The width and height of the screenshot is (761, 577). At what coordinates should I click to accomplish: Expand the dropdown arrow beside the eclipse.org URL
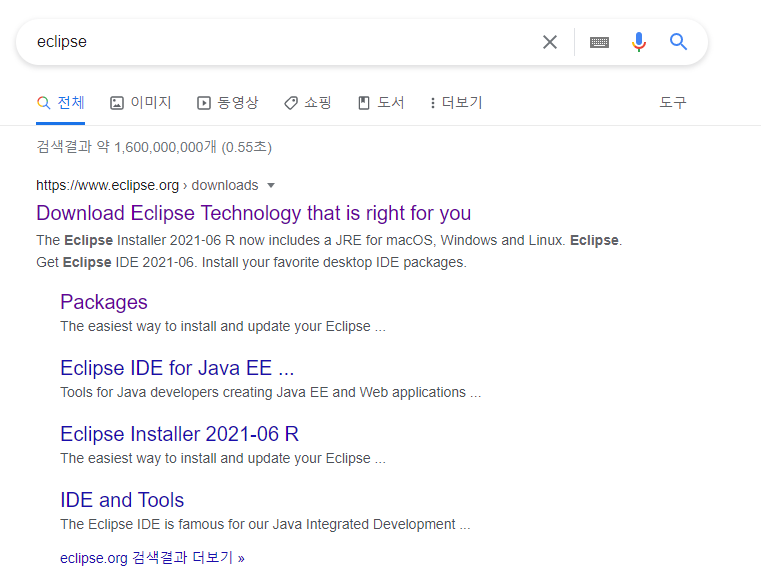click(x=271, y=185)
